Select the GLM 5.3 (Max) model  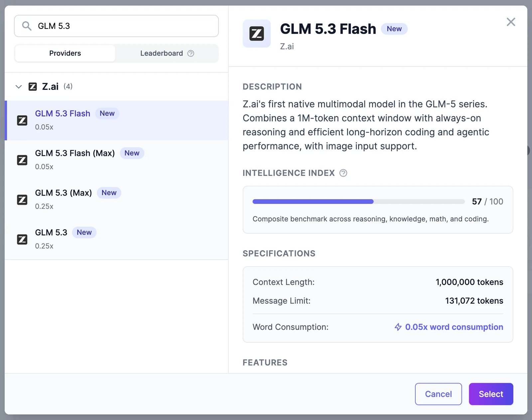[x=116, y=200]
